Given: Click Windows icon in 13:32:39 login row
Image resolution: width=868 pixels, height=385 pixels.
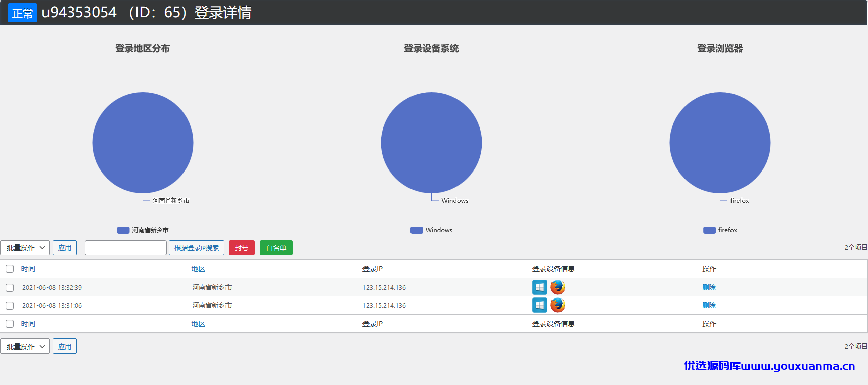Looking at the screenshot, I should tap(540, 287).
